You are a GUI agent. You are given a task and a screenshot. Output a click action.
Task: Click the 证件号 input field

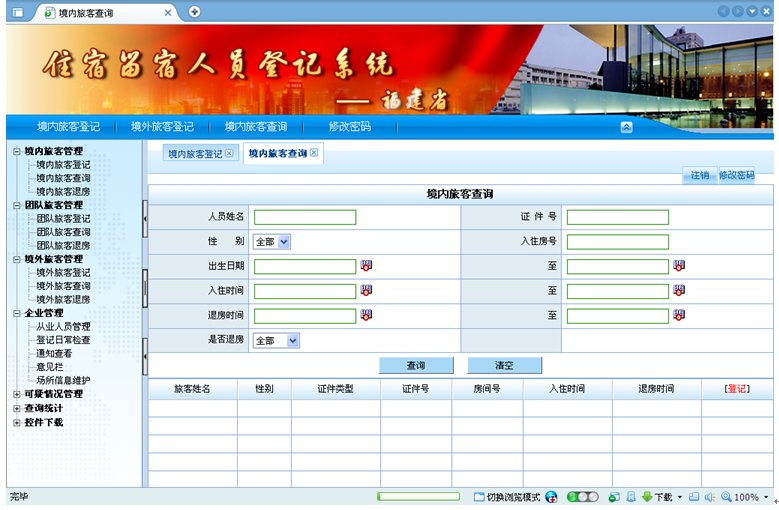[x=618, y=217]
